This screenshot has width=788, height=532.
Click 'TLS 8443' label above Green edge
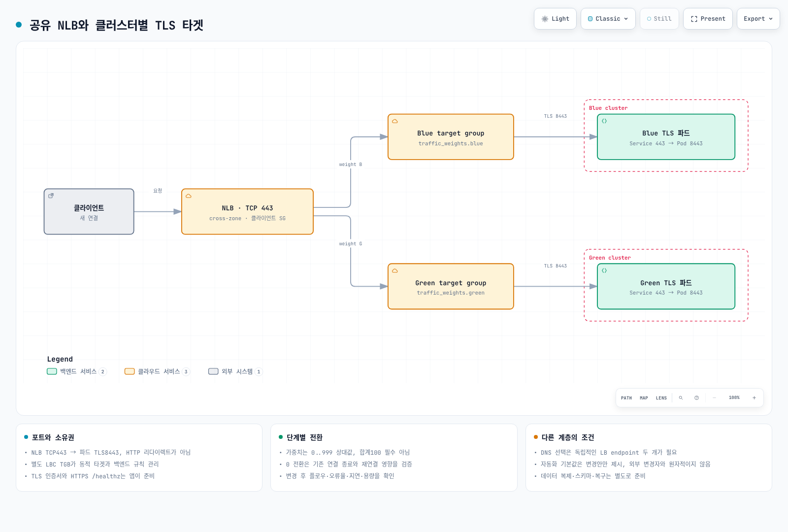(556, 266)
